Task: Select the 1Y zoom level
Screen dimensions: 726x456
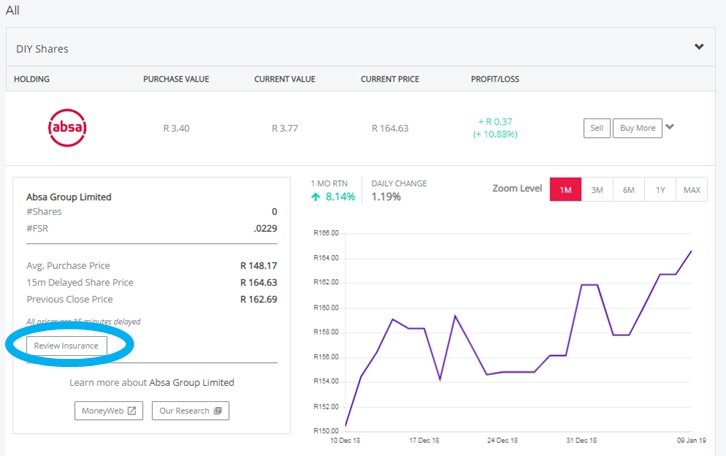Action: (x=660, y=189)
